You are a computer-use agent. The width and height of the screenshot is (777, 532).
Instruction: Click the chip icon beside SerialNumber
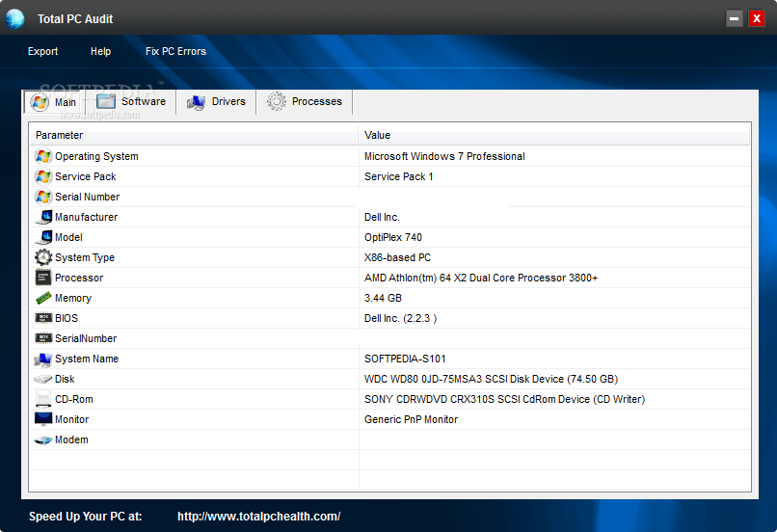tap(43, 338)
